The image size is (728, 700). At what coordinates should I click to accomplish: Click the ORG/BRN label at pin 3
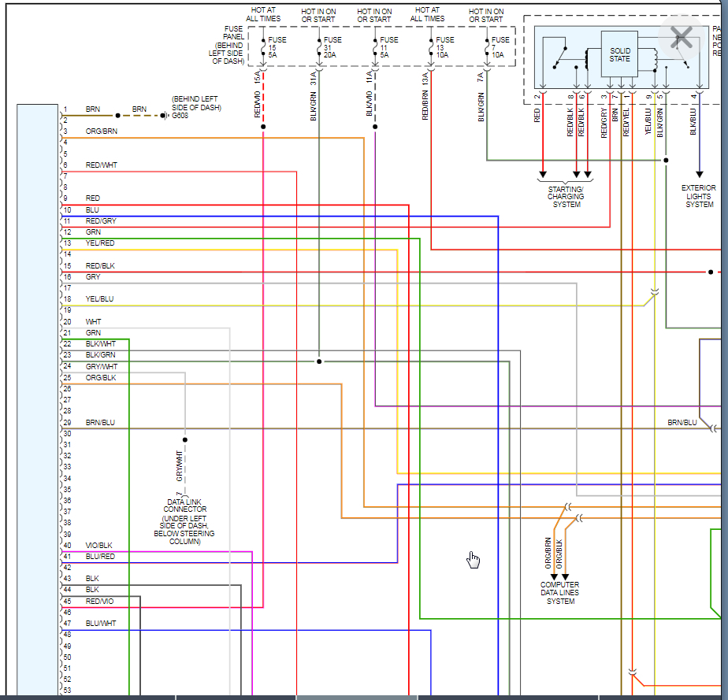(x=101, y=131)
